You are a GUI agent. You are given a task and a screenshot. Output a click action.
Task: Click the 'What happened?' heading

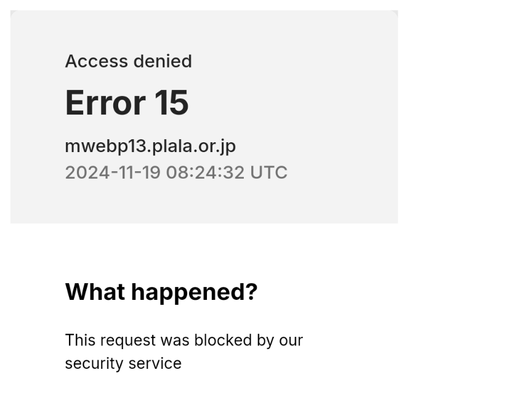(x=161, y=292)
